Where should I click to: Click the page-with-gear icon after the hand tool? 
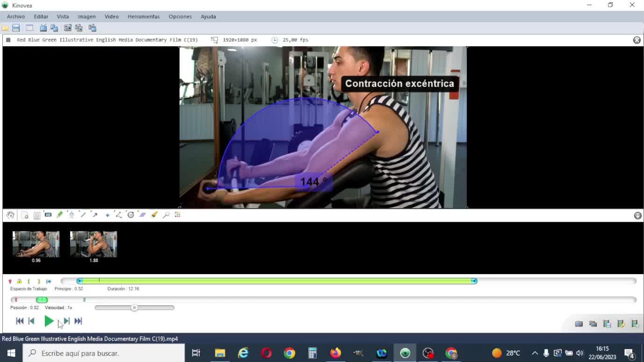(x=25, y=215)
